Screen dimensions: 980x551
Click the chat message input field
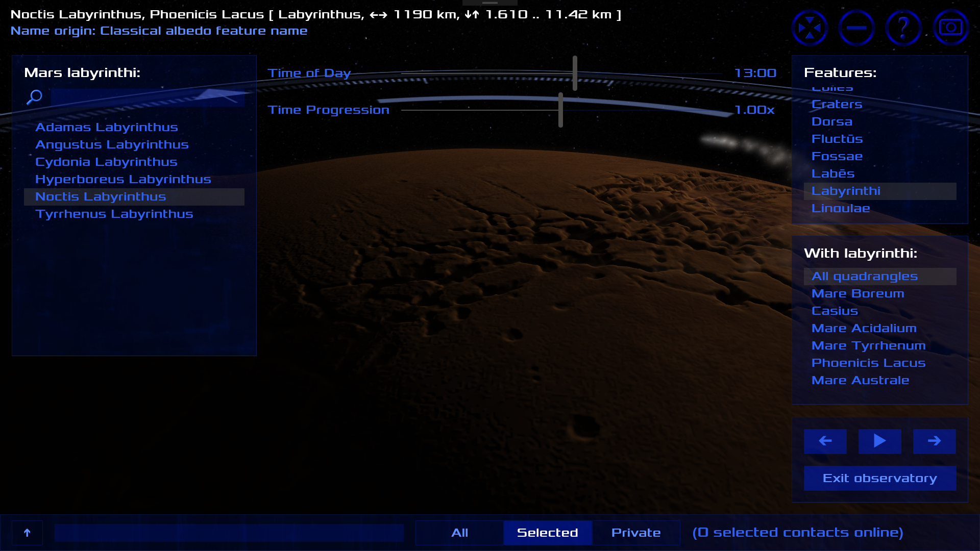click(229, 533)
